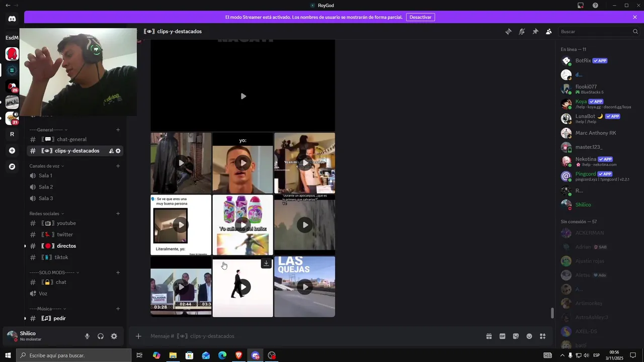Collapse Canales de voz category
Image resolution: width=644 pixels, height=362 pixels.
(47, 166)
